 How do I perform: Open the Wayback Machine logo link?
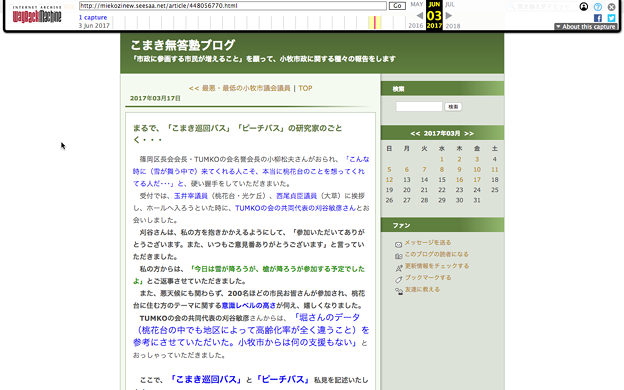coord(37,15)
